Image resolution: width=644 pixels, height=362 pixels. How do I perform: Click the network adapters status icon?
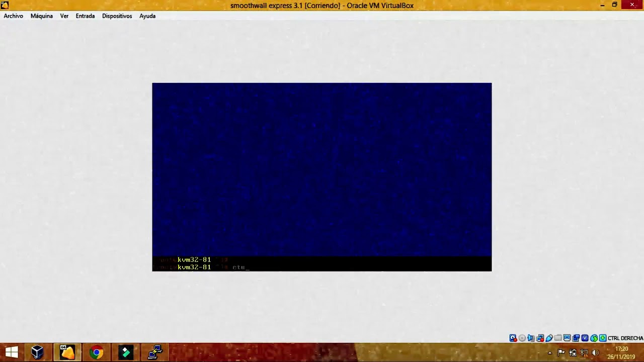540,338
